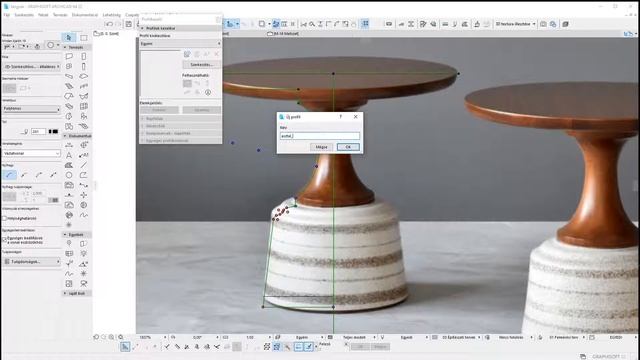Open the Tulajdonságok... dropdown
Viewport: 640px width, 360px height.
coord(31,262)
